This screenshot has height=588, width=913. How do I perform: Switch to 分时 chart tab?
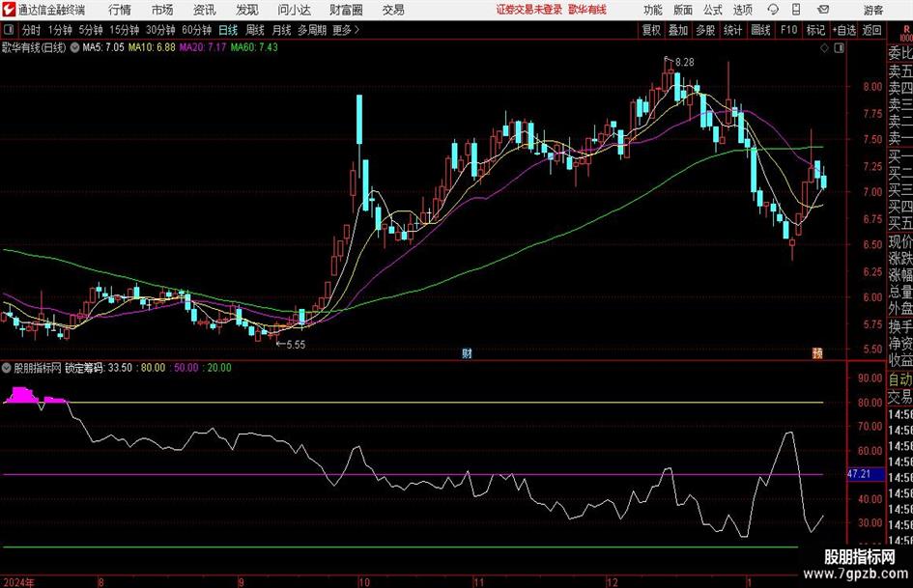click(32, 30)
